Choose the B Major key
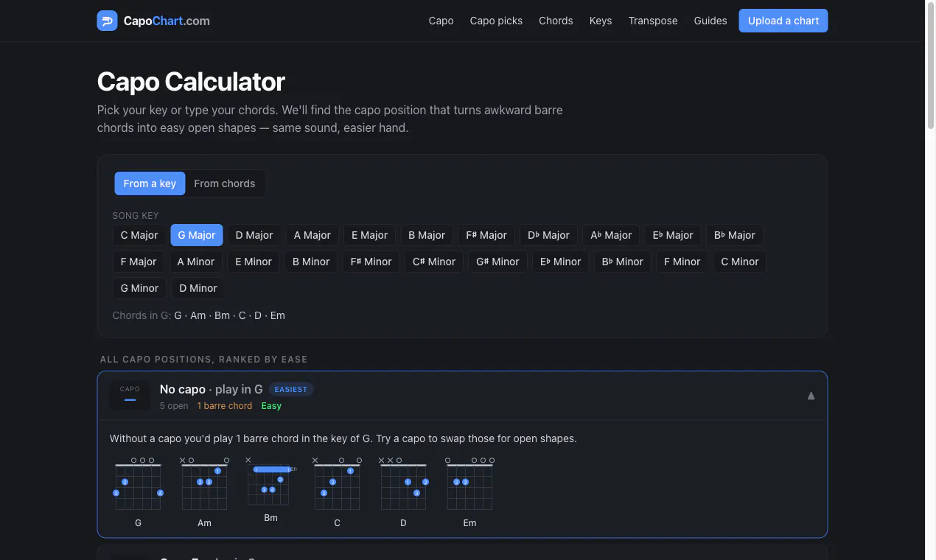 pyautogui.click(x=427, y=235)
